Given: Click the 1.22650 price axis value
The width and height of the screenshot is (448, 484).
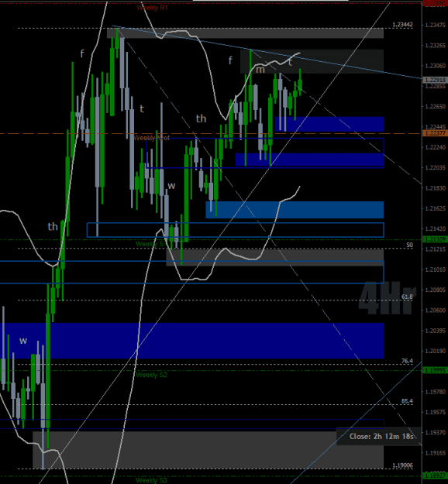Looking at the screenshot, I should click(435, 107).
